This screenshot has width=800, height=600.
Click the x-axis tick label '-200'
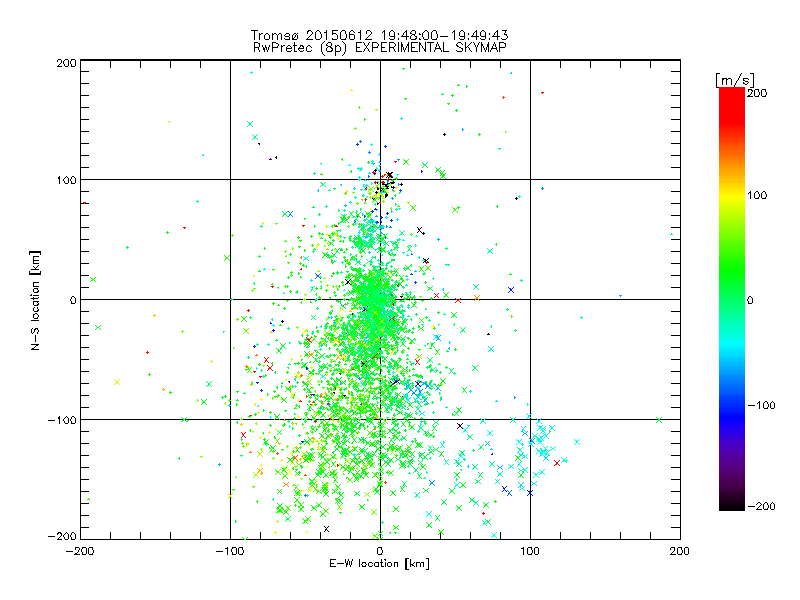coord(80,551)
